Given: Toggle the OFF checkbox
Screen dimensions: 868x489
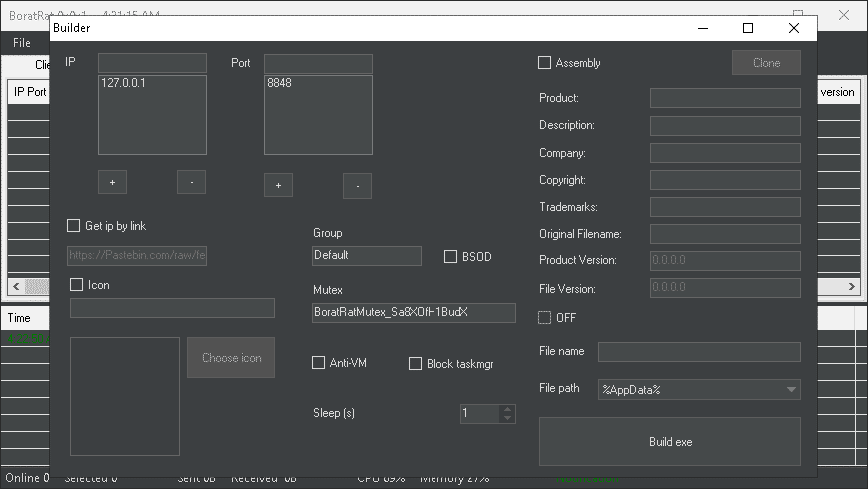Looking at the screenshot, I should [545, 318].
